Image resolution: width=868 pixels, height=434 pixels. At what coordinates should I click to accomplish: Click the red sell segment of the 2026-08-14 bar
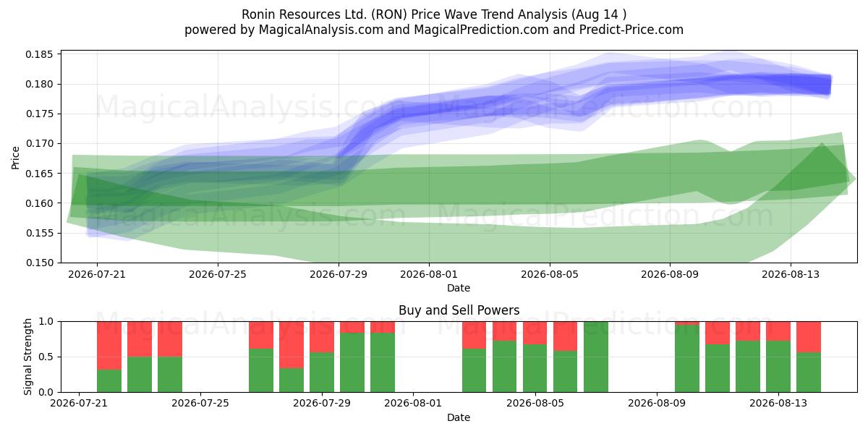(x=809, y=336)
